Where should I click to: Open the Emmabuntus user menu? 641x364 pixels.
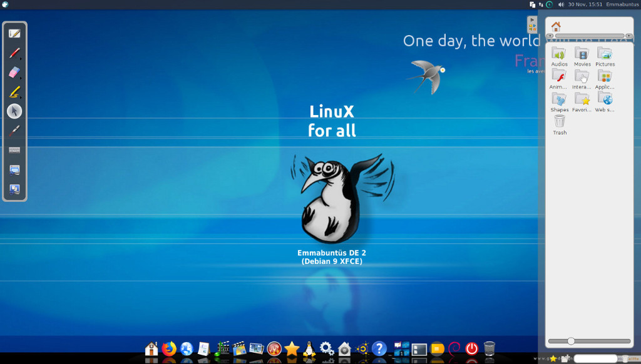pyautogui.click(x=622, y=4)
